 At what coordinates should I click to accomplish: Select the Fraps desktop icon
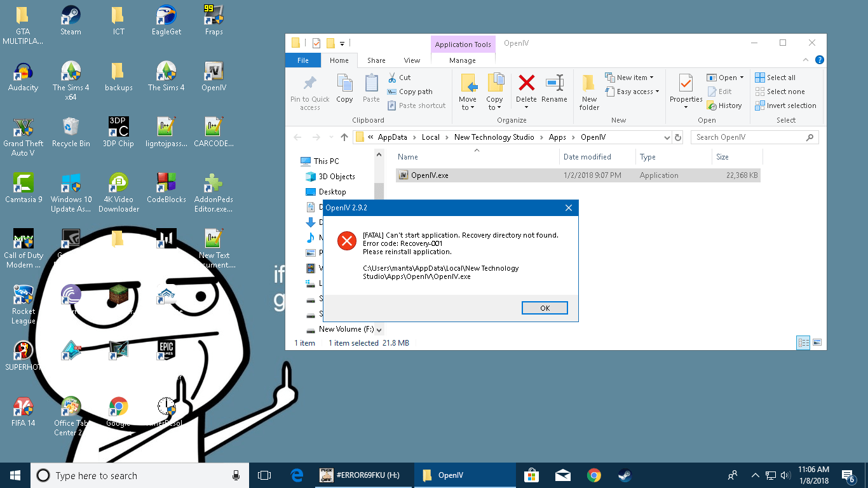click(x=214, y=21)
